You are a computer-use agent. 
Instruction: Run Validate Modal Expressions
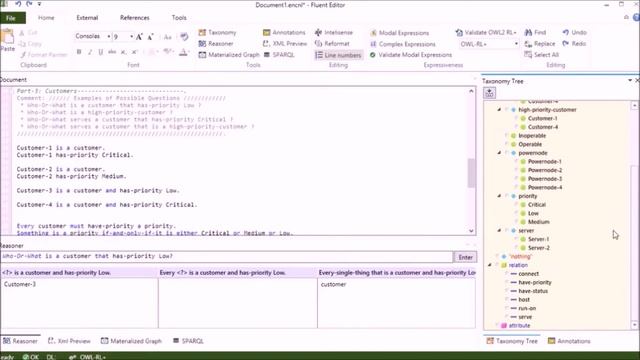pos(411,55)
